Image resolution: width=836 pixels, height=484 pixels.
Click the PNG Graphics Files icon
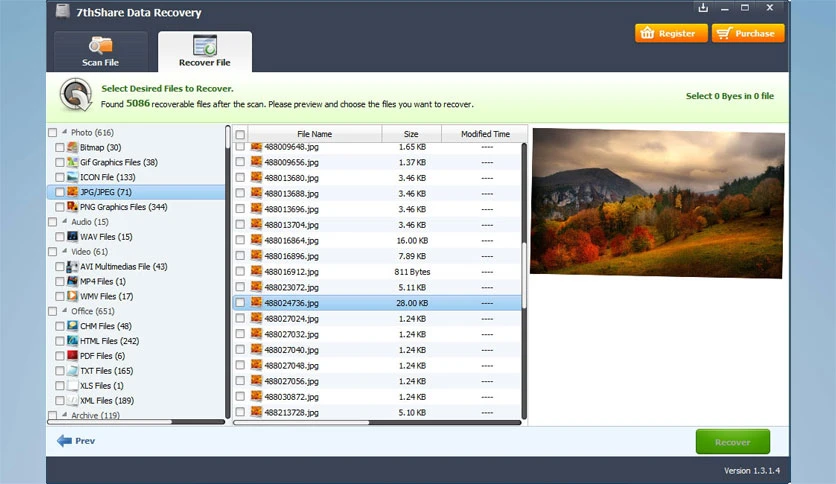pyautogui.click(x=73, y=207)
